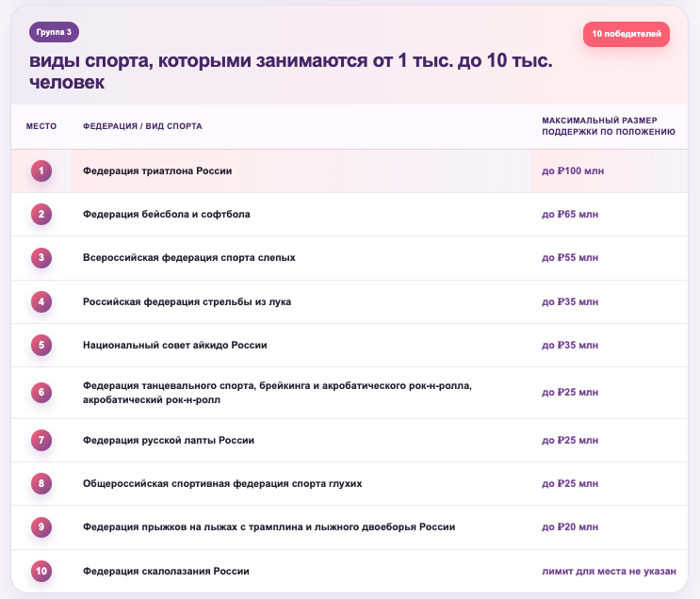The width and height of the screenshot is (700, 599).
Task: Select 'Федерация бейсбола и софтбола' text
Action: [166, 214]
